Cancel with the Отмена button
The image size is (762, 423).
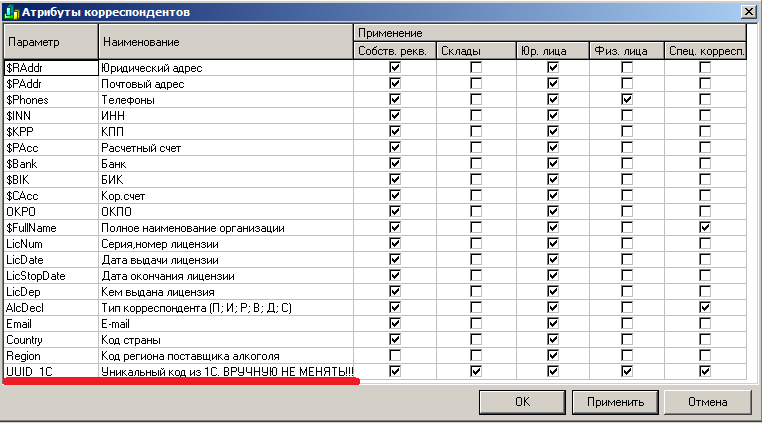pos(708,402)
